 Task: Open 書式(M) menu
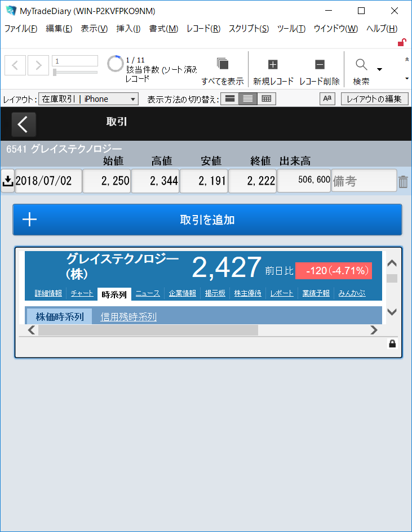(x=163, y=29)
